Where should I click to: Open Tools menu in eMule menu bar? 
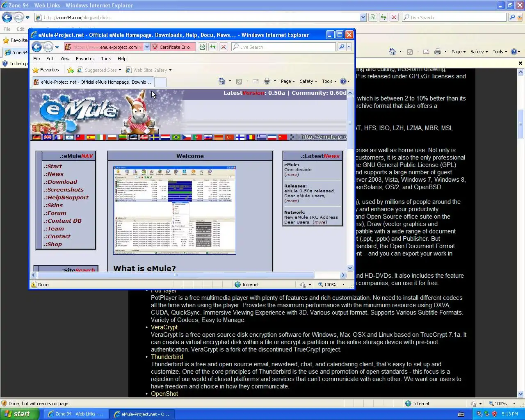tap(106, 59)
